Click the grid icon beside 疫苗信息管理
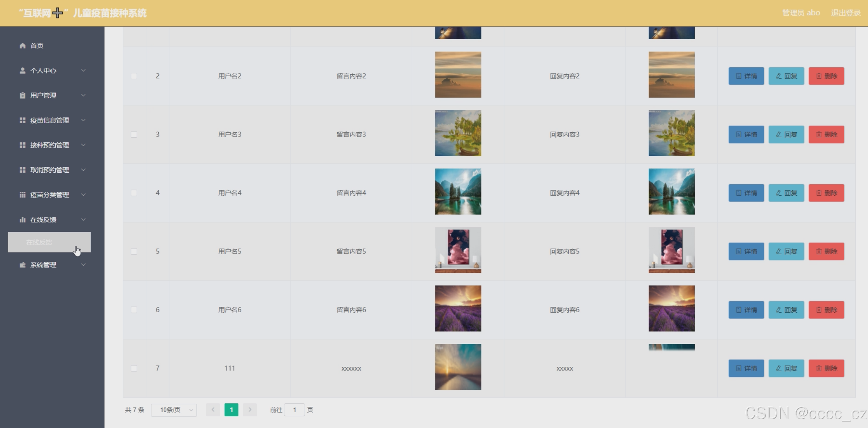Viewport: 868px width, 428px height. [23, 120]
